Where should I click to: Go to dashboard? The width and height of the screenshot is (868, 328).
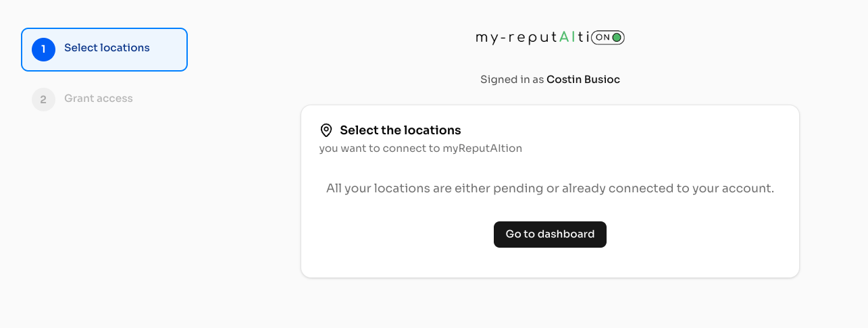[550, 234]
